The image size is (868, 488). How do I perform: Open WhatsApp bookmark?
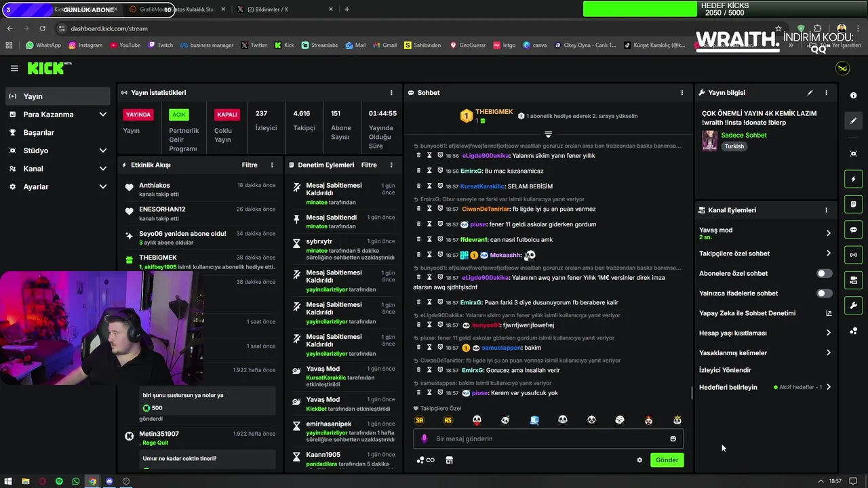[43, 45]
